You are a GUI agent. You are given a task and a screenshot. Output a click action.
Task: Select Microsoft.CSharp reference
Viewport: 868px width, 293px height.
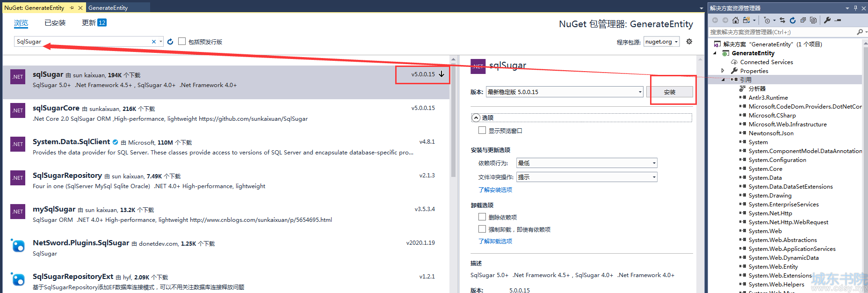tap(772, 116)
